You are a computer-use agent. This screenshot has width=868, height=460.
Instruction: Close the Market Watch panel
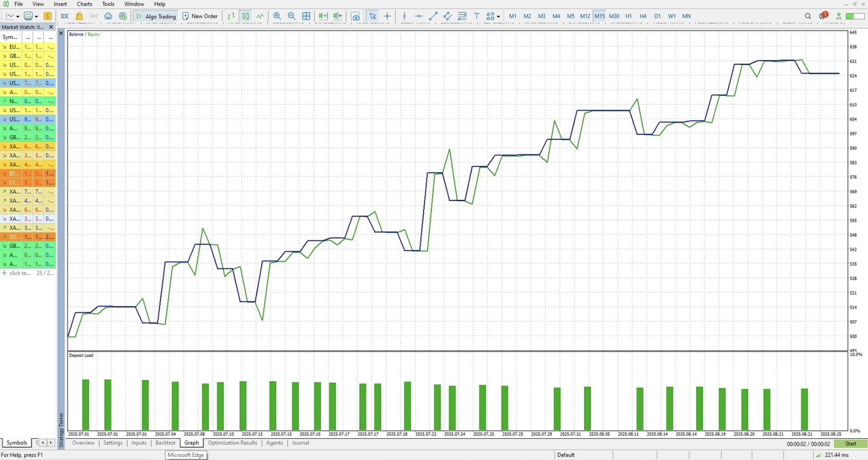51,27
